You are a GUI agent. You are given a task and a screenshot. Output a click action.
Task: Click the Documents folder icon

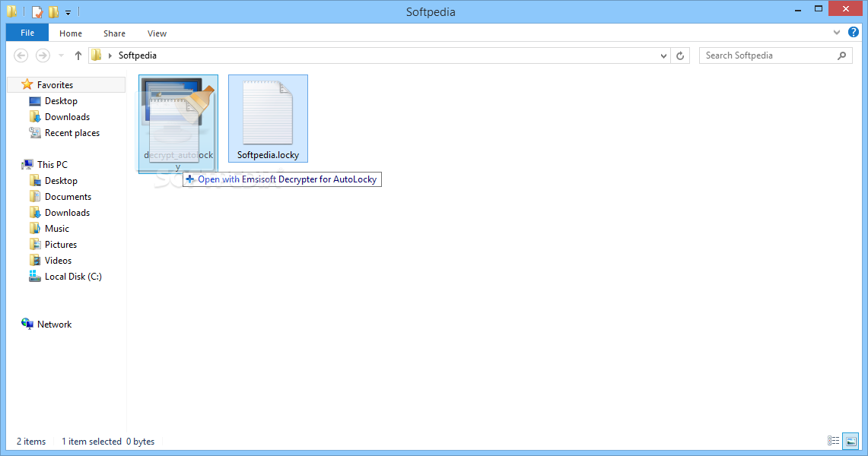pyautogui.click(x=35, y=196)
